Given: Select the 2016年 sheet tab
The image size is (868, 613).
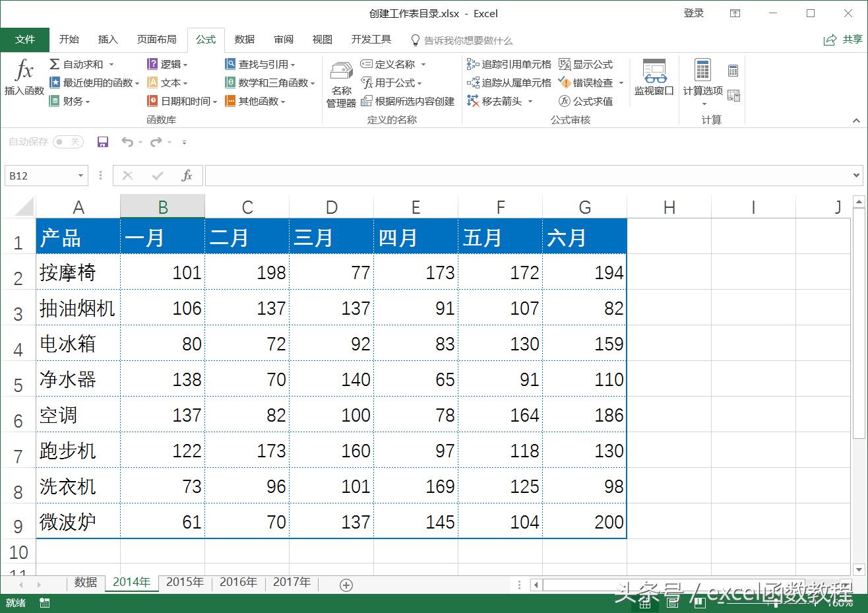Looking at the screenshot, I should 238,583.
